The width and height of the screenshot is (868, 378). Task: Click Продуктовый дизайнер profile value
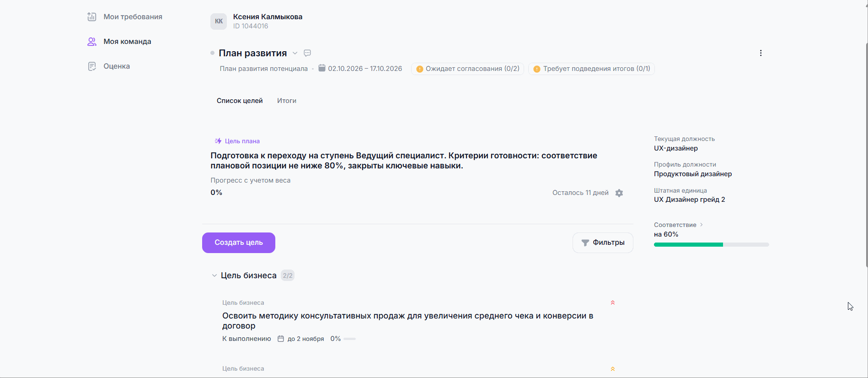tap(693, 174)
